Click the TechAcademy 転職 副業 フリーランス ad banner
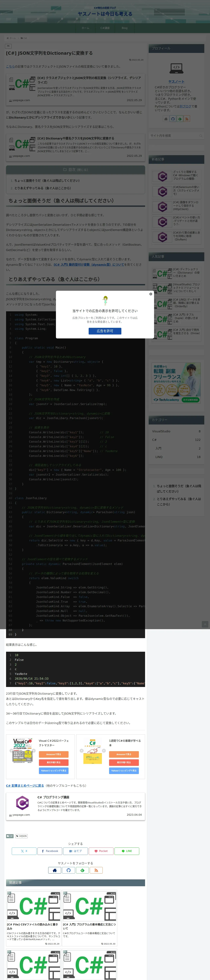 176,383
